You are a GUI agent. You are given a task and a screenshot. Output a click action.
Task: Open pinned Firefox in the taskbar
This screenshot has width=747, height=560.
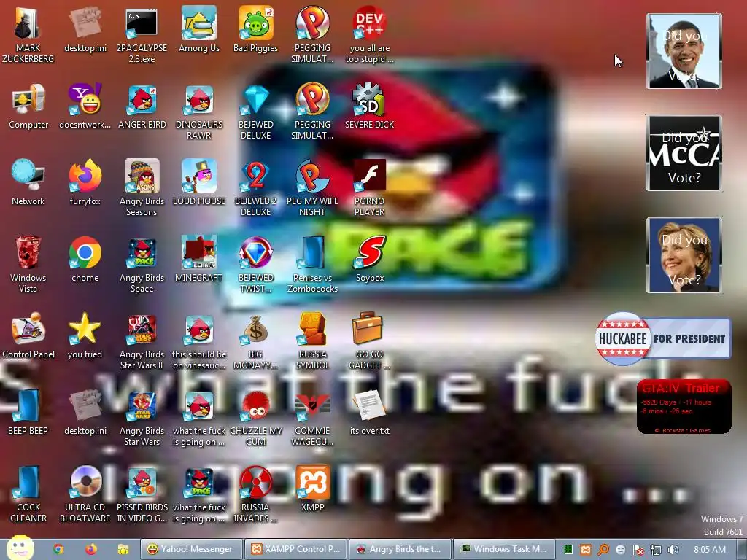pos(90,550)
